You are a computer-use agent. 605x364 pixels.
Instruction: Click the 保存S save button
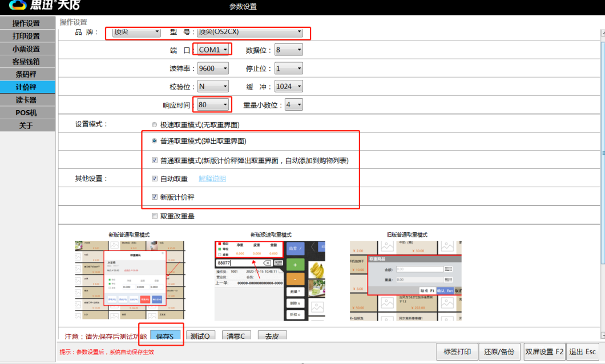165,335
